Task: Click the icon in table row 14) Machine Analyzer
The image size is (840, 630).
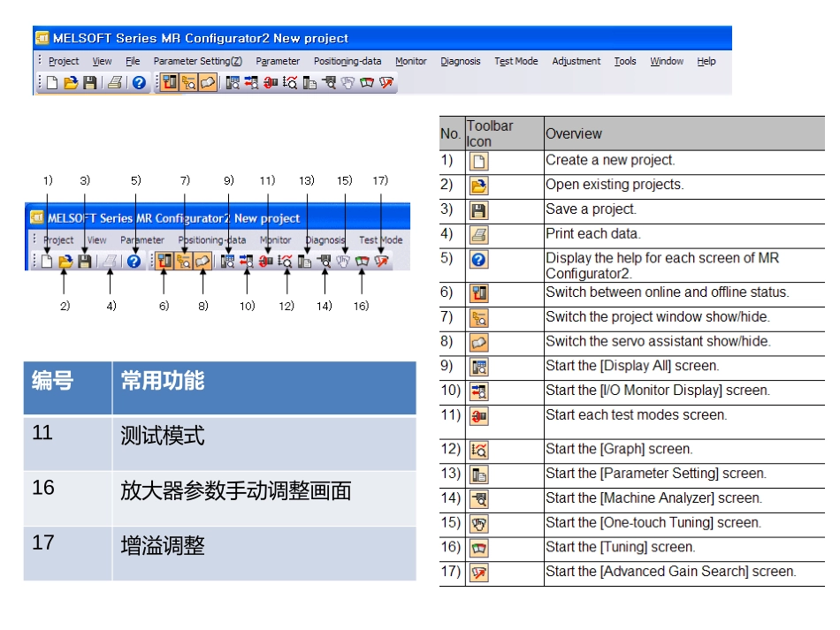Action: 479,500
